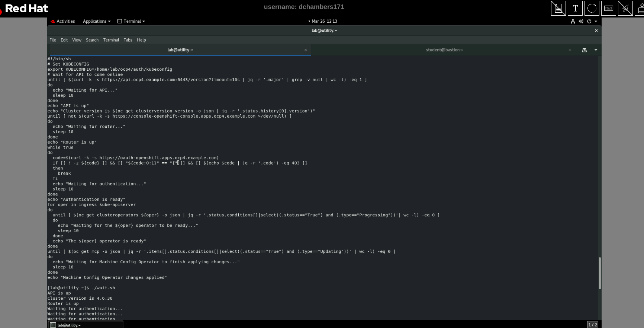Click the text 'T' icon in top toolbar
Image resolution: width=644 pixels, height=328 pixels.
[575, 8]
